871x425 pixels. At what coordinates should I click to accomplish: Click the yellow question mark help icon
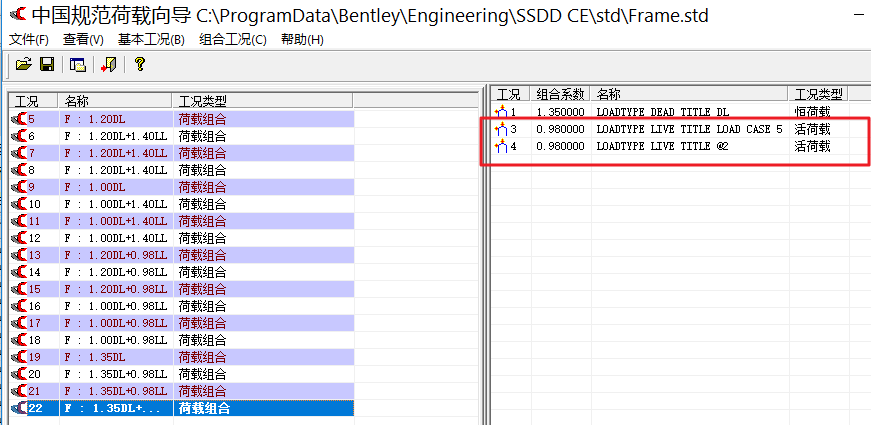[139, 64]
